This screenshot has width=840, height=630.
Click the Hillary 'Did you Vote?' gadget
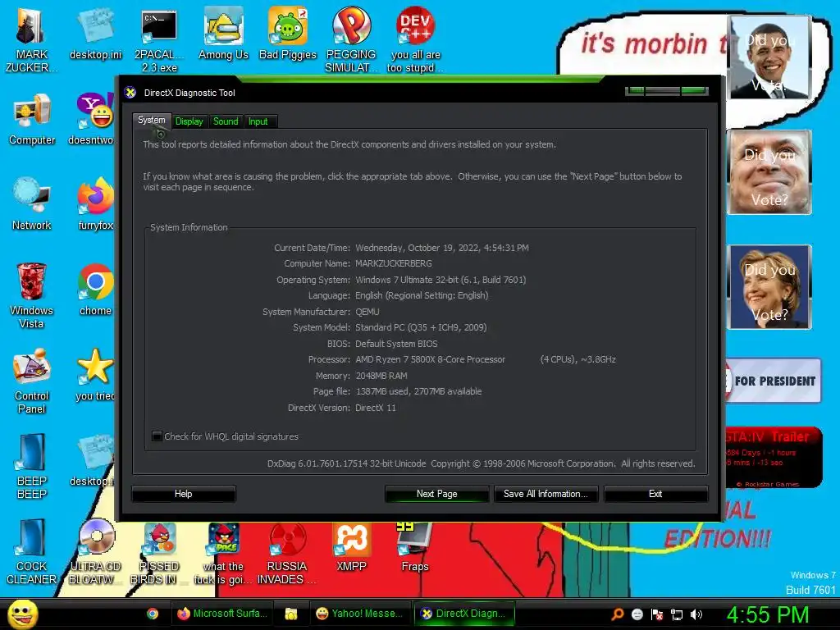(x=769, y=287)
